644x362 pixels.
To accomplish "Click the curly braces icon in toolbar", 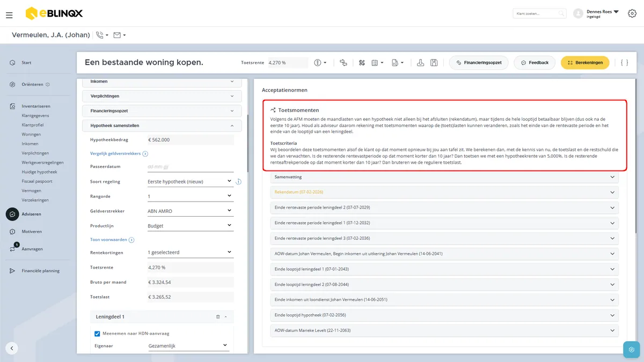I will (x=624, y=63).
